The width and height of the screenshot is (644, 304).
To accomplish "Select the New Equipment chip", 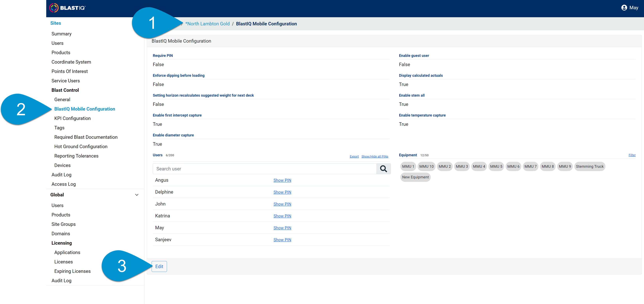I will coord(415,177).
